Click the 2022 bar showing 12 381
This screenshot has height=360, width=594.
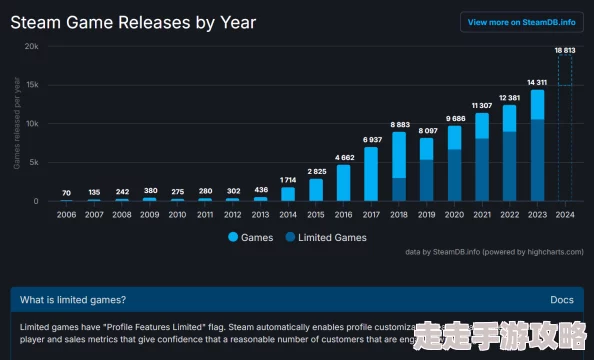[x=510, y=153]
